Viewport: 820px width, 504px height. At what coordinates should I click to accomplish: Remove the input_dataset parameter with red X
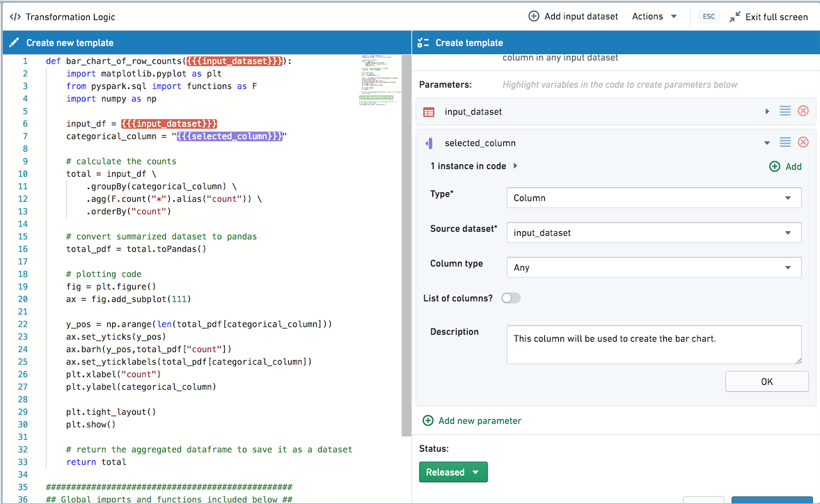[803, 111]
